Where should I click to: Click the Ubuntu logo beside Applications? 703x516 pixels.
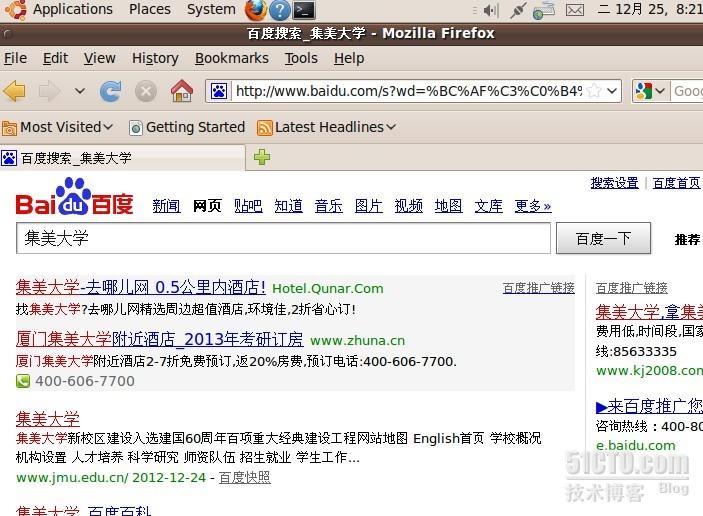tap(16, 9)
